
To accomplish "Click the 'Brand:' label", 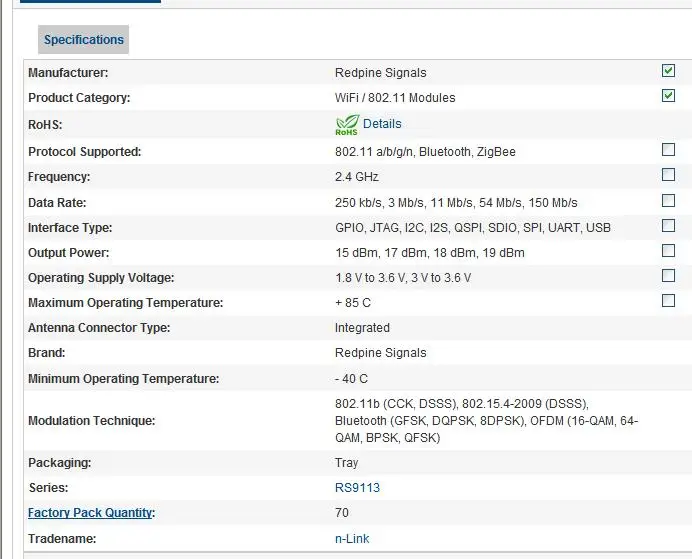I will click(x=46, y=353).
